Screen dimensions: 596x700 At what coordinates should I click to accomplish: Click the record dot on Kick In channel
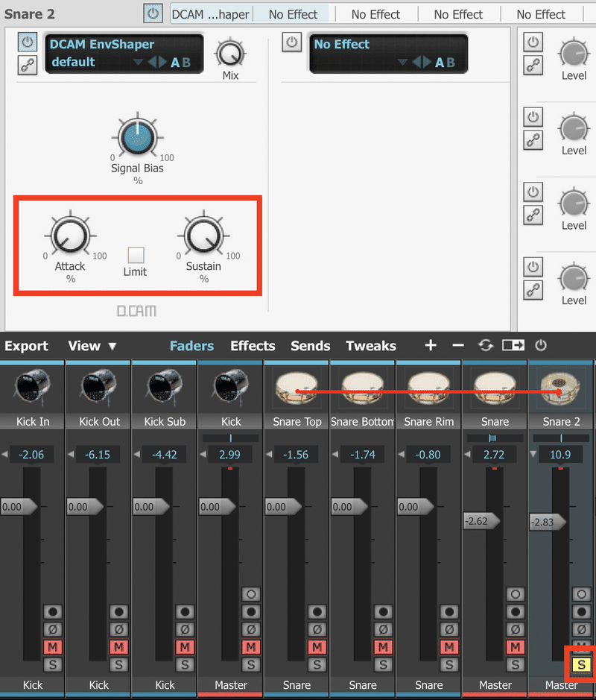click(53, 611)
